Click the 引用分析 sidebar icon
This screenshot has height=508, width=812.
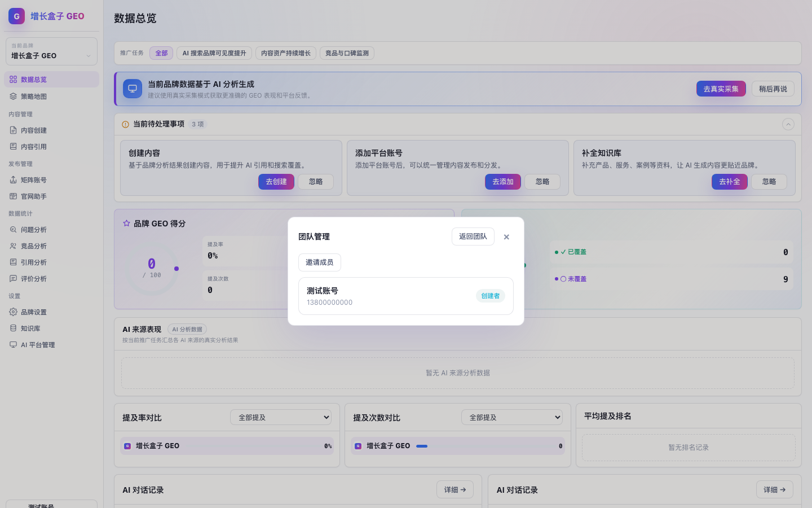(x=13, y=262)
